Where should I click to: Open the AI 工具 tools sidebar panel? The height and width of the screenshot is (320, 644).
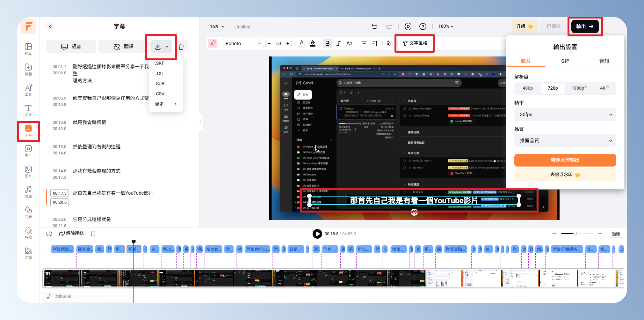tap(28, 90)
